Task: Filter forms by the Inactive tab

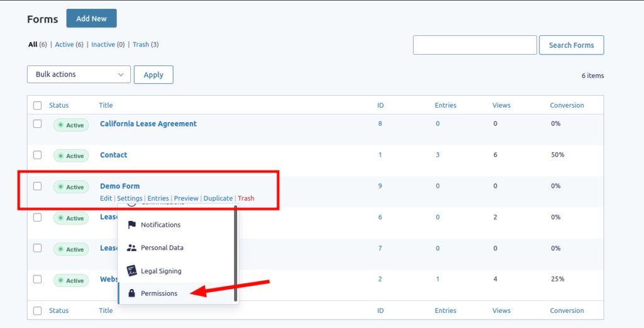Action: [103, 45]
